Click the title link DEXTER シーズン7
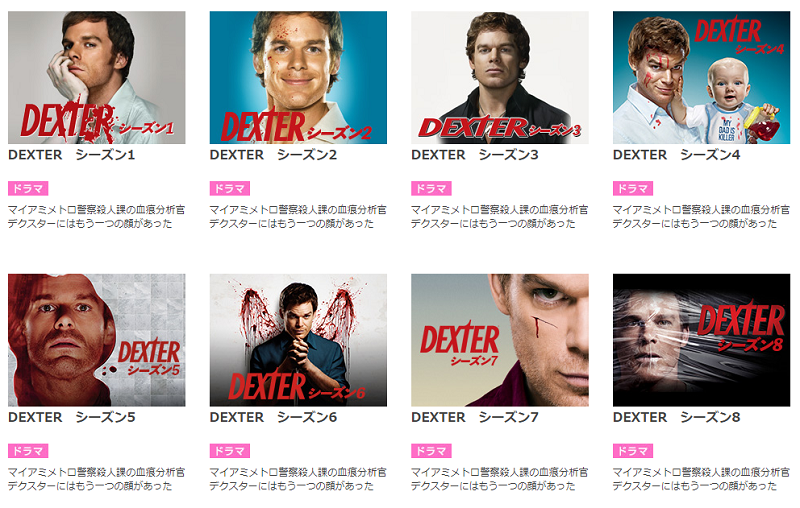This screenshot has width=800, height=508. tap(474, 418)
